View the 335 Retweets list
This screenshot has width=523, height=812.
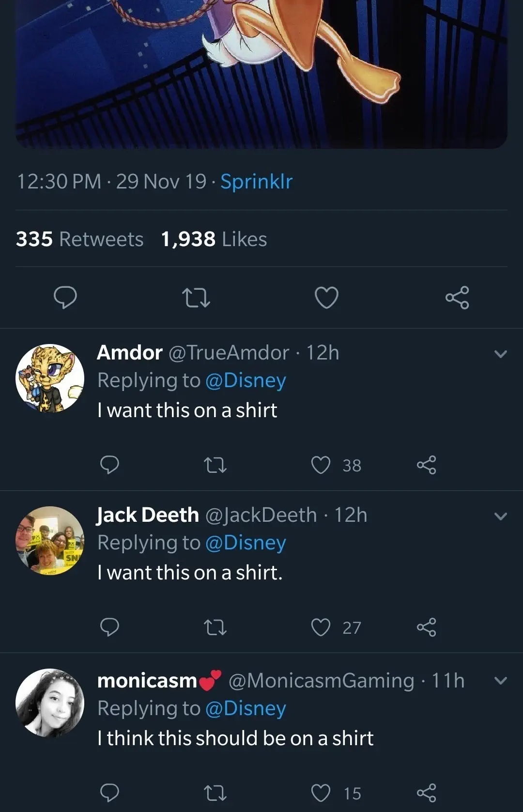(79, 239)
